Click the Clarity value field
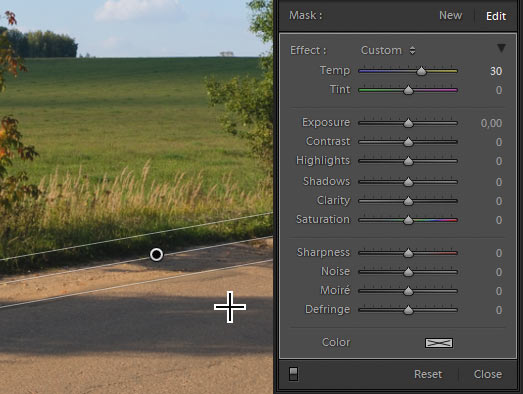 499,201
